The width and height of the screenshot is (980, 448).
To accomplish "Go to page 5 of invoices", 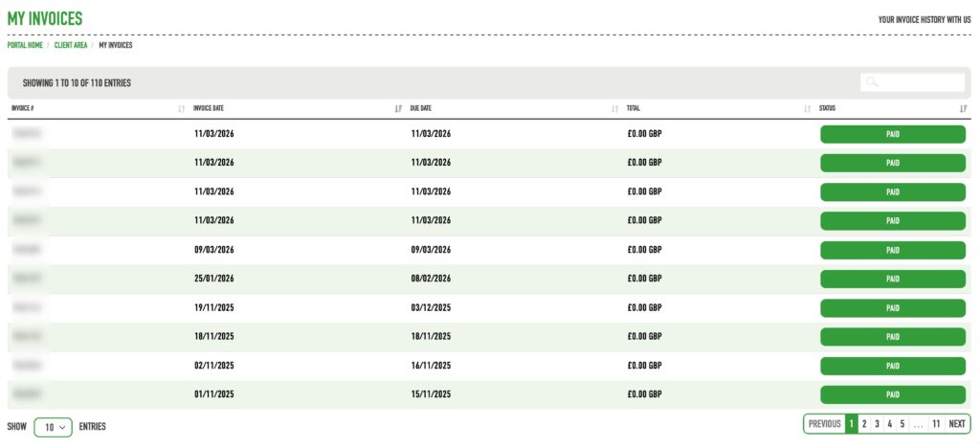I will 902,424.
